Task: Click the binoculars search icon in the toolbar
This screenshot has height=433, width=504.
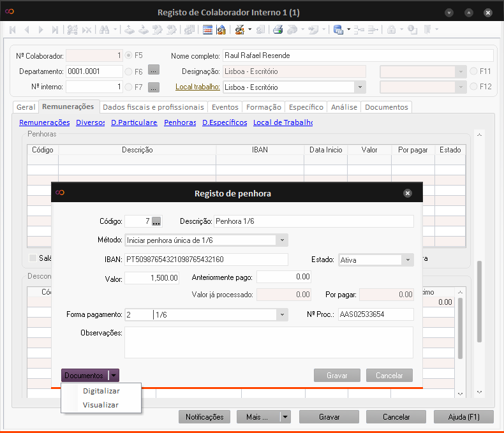Action: [104, 29]
